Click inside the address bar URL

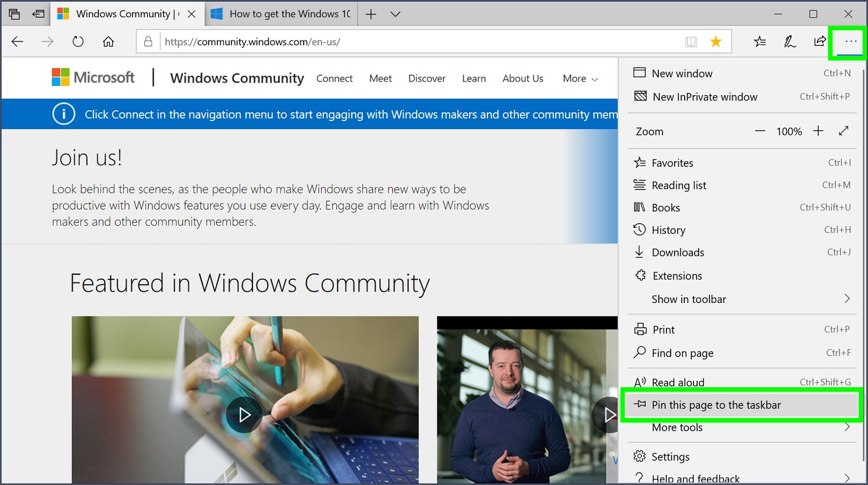coord(252,42)
